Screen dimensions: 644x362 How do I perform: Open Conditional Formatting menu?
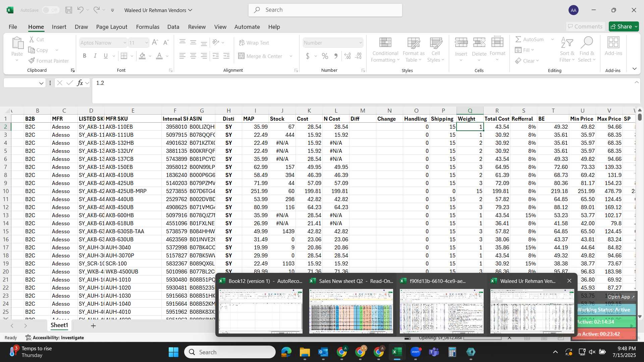pyautogui.click(x=385, y=50)
